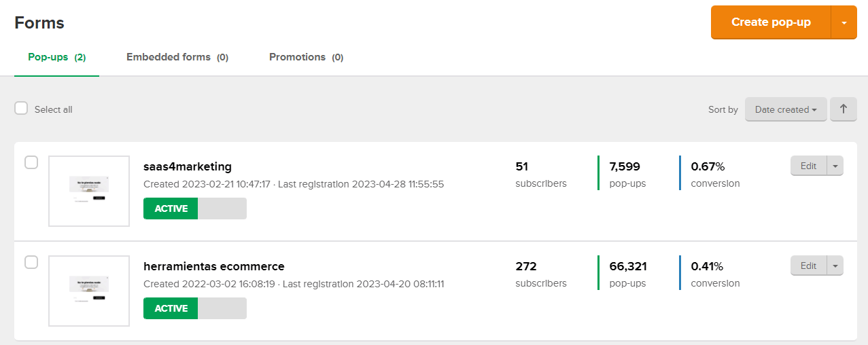Expand the Date created sort dropdown
This screenshot has height=345, width=868.
[786, 109]
